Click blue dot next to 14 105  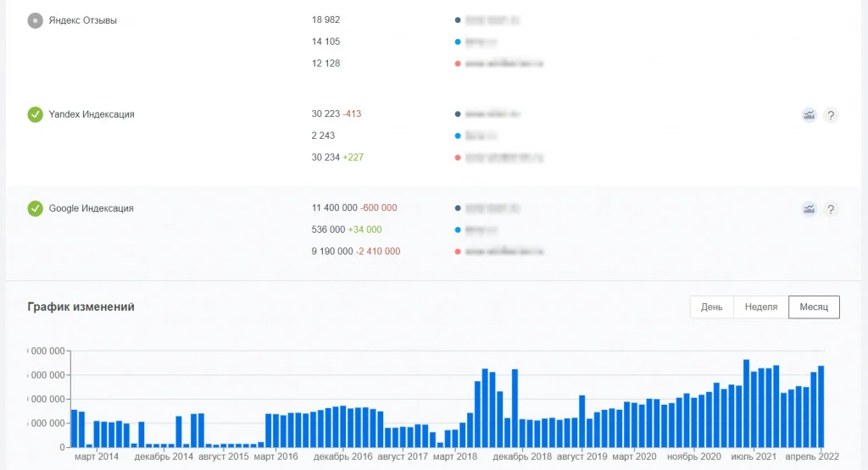pos(458,41)
